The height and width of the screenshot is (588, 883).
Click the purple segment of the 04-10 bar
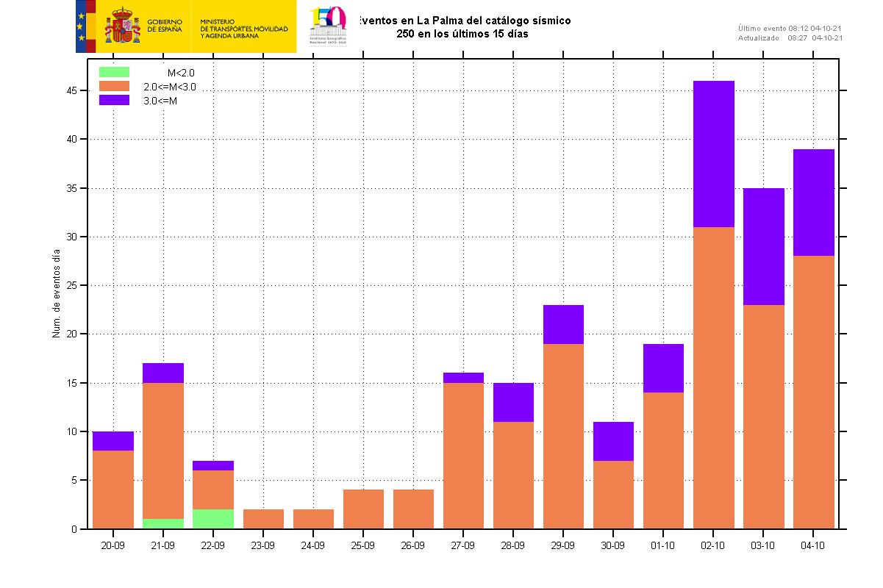(x=813, y=202)
